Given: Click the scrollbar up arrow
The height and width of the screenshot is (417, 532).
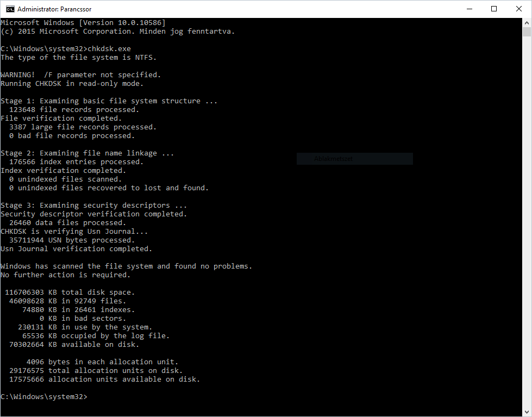Looking at the screenshot, I should pyautogui.click(x=527, y=23).
